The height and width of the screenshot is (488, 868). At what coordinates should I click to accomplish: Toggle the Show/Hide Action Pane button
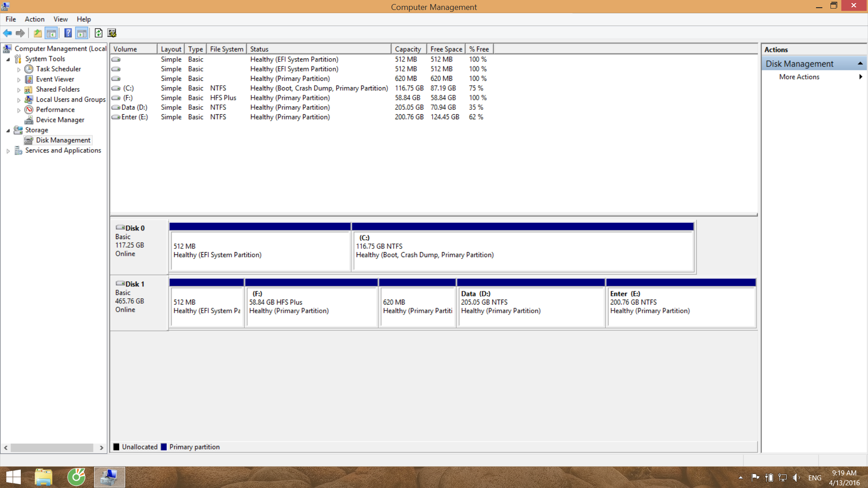(x=82, y=33)
